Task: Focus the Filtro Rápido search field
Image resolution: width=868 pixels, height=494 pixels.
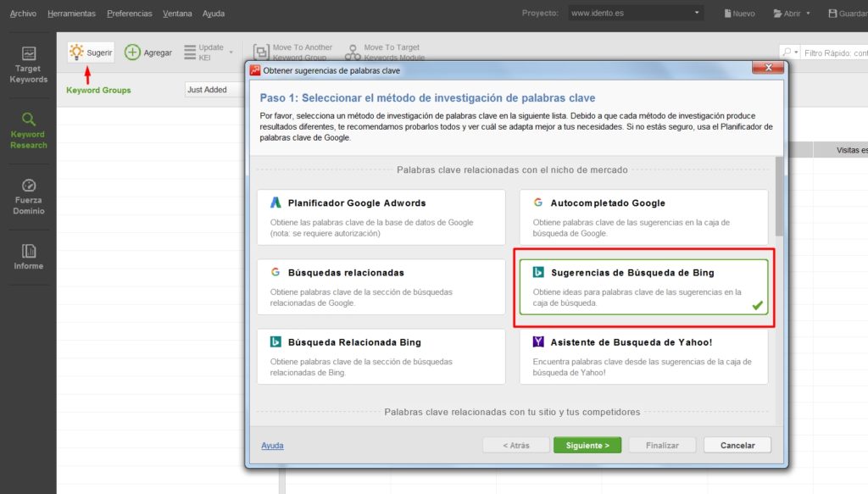Action: 835,53
